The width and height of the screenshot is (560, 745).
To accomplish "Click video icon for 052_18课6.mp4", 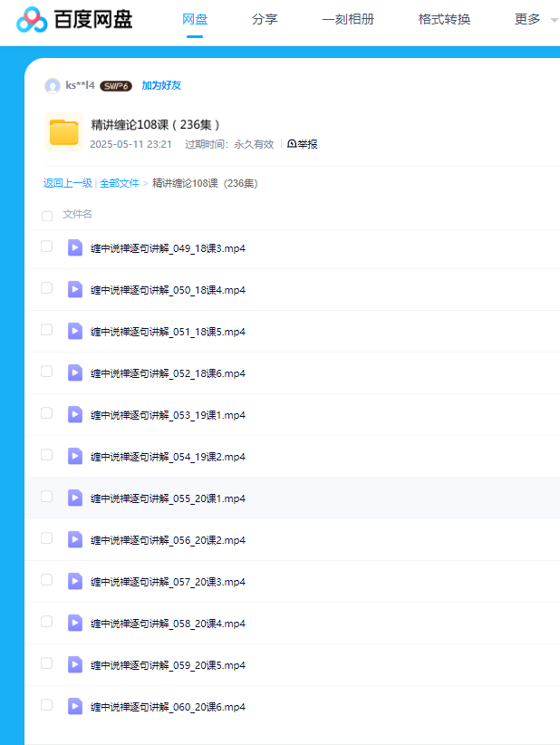I will click(x=75, y=372).
